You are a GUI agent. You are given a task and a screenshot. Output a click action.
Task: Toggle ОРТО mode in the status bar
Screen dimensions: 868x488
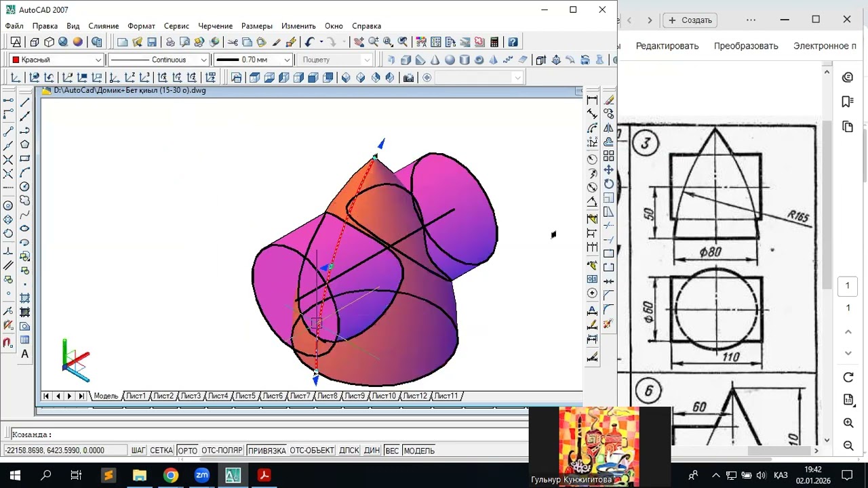point(187,451)
